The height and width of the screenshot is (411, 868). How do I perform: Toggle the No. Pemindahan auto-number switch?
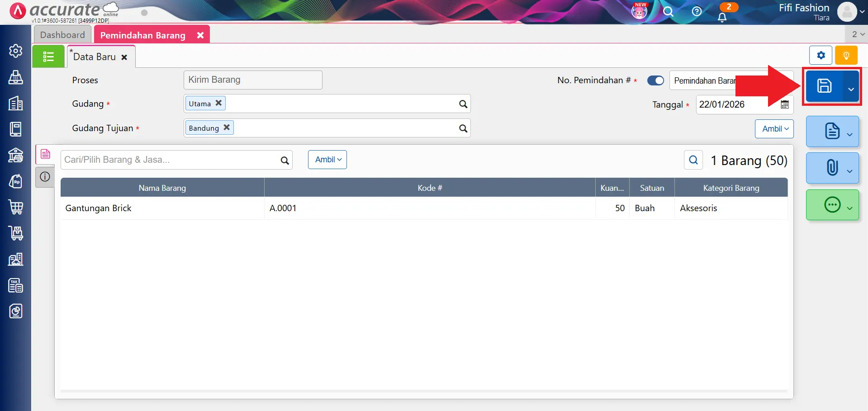[x=655, y=80]
